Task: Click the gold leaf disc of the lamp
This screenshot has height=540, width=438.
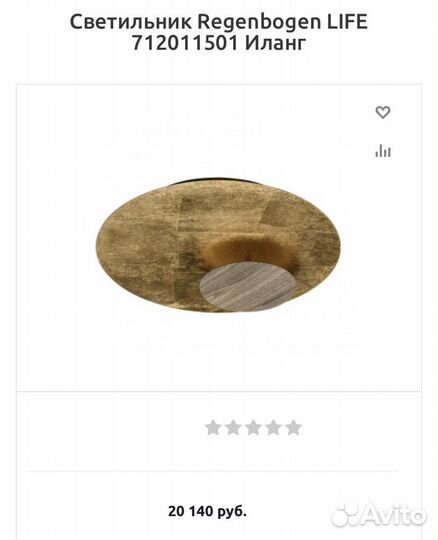Action: (x=155, y=248)
